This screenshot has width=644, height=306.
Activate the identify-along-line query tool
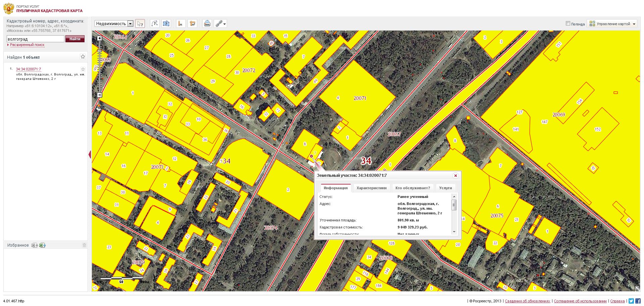tap(154, 24)
